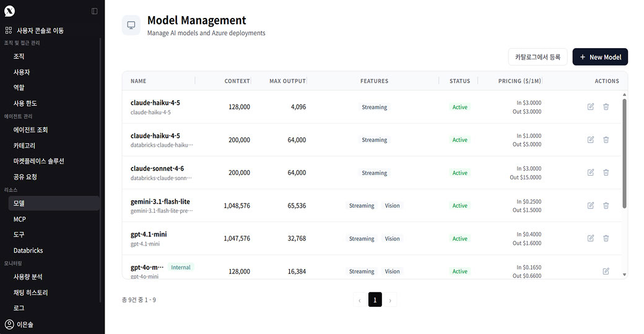This screenshot has height=334, width=644.
Task: Click the New Model button
Action: pyautogui.click(x=600, y=57)
